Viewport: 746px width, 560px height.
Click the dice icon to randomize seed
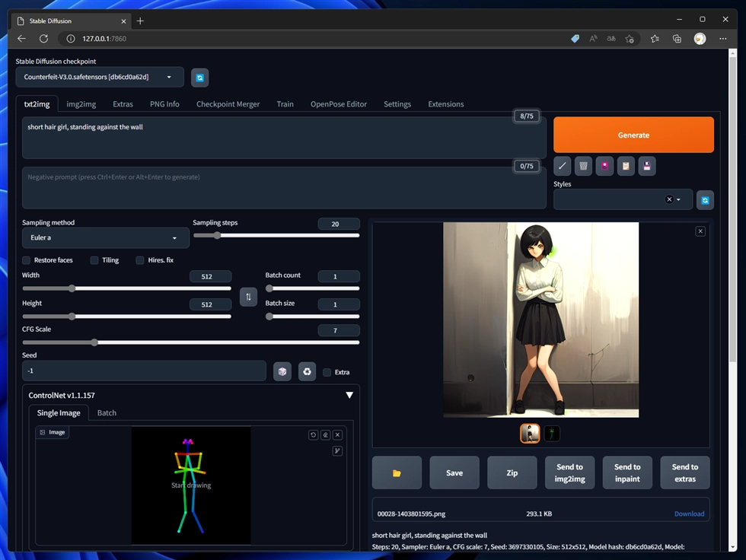click(282, 371)
